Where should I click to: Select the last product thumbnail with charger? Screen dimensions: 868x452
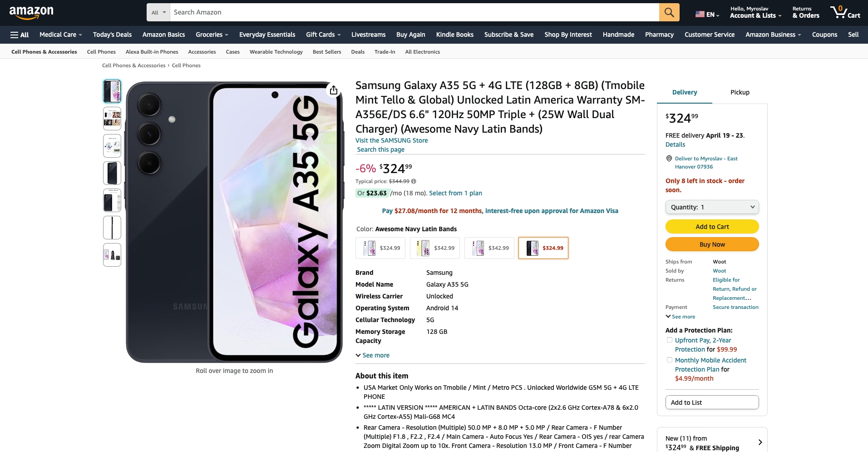pyautogui.click(x=112, y=255)
